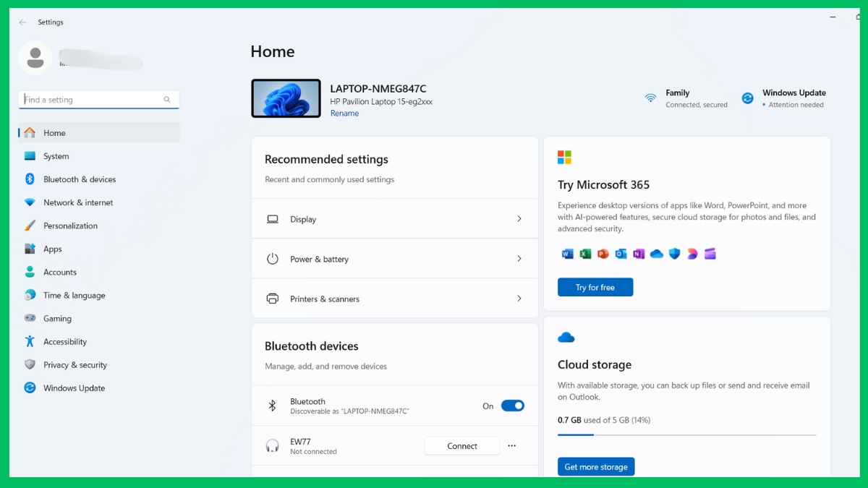
Task: Click the Word icon under Try Microsoft 365
Action: click(x=566, y=254)
